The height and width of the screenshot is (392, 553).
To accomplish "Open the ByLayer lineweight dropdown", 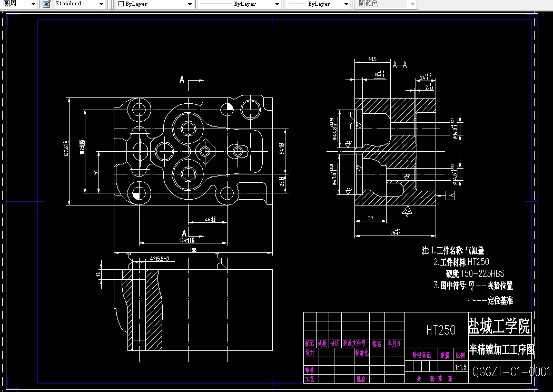I will pos(347,4).
